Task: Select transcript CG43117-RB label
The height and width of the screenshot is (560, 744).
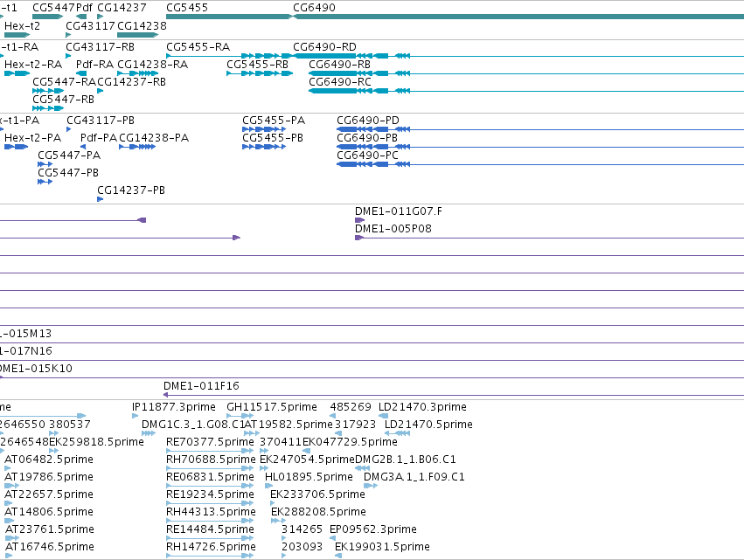Action: (101, 47)
